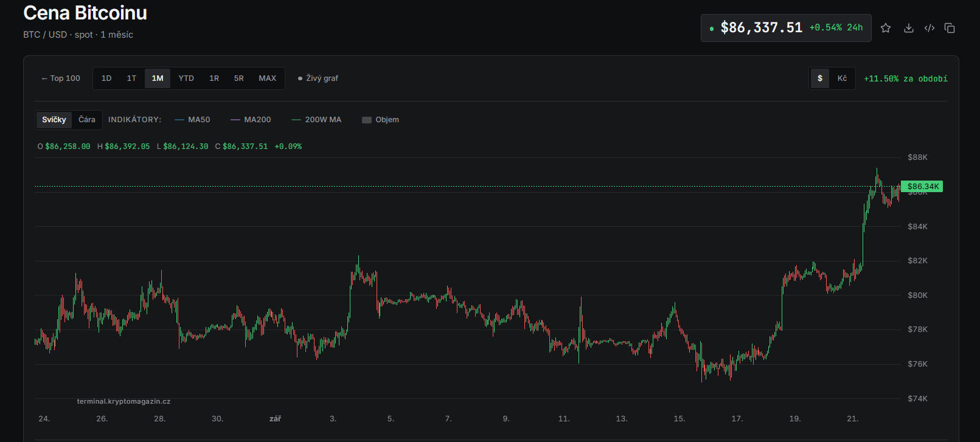Toggle MA50 indicator

192,120
